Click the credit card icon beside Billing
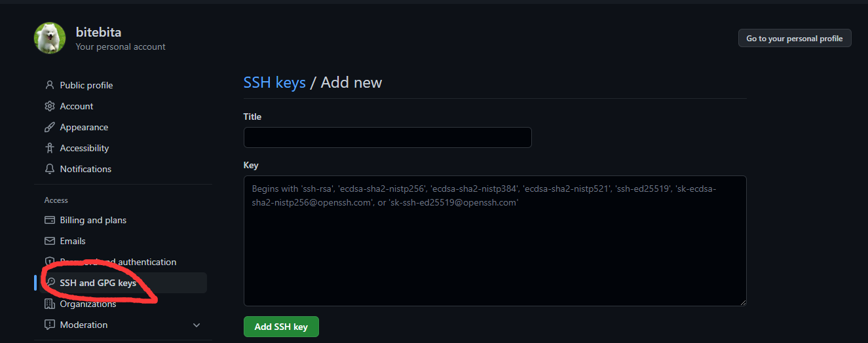868x343 pixels. tap(49, 220)
